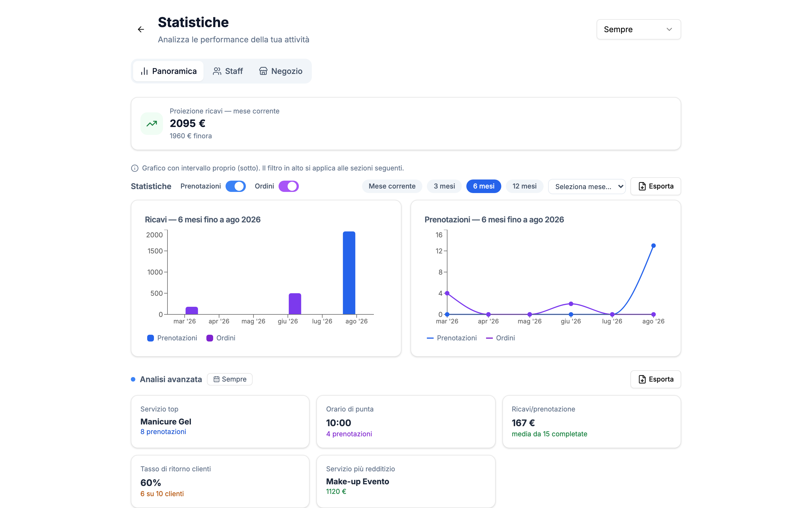Screen dimensions: 812x508
Task: Select the 6 mesi range
Action: pyautogui.click(x=484, y=186)
